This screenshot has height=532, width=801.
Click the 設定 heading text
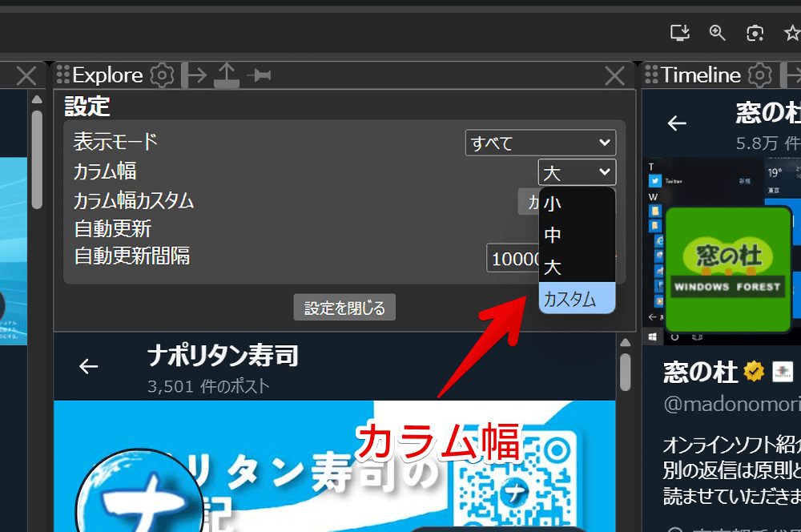87,107
